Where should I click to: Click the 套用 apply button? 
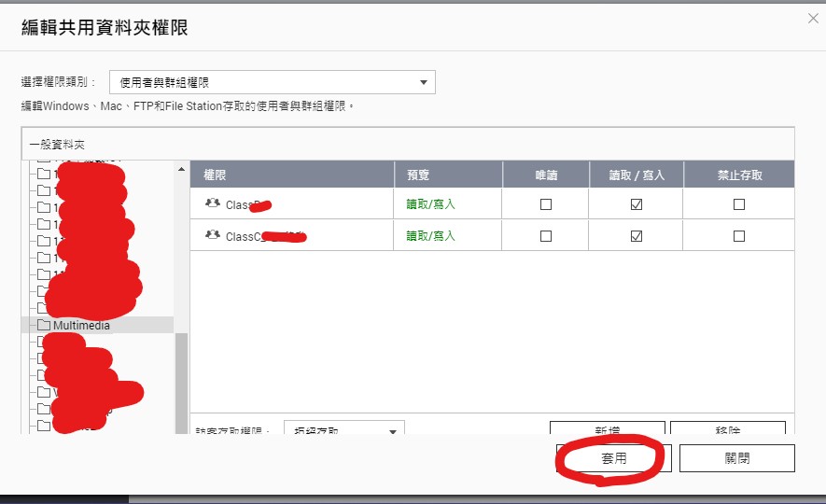[613, 458]
